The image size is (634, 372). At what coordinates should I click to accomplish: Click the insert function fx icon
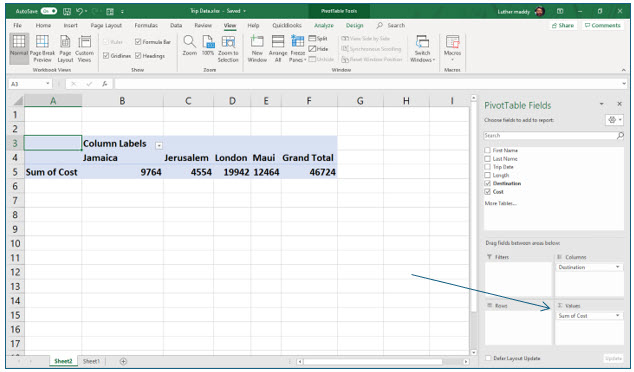[x=105, y=84]
